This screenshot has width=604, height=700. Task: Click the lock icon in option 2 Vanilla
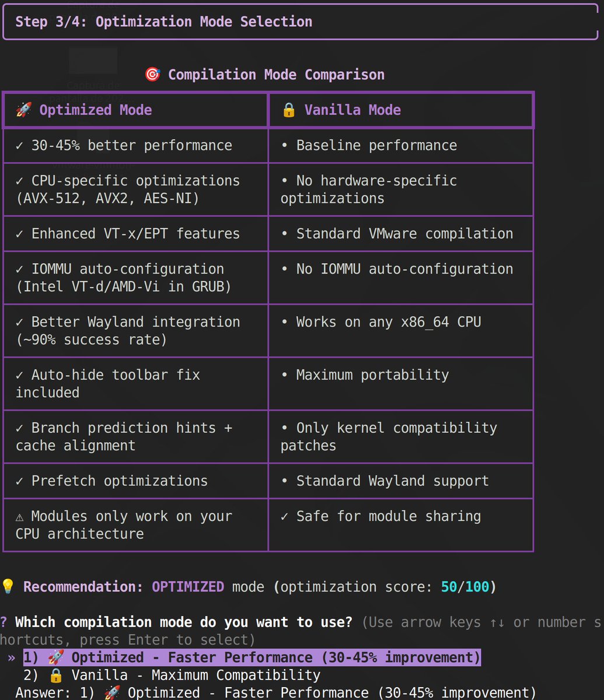56,675
